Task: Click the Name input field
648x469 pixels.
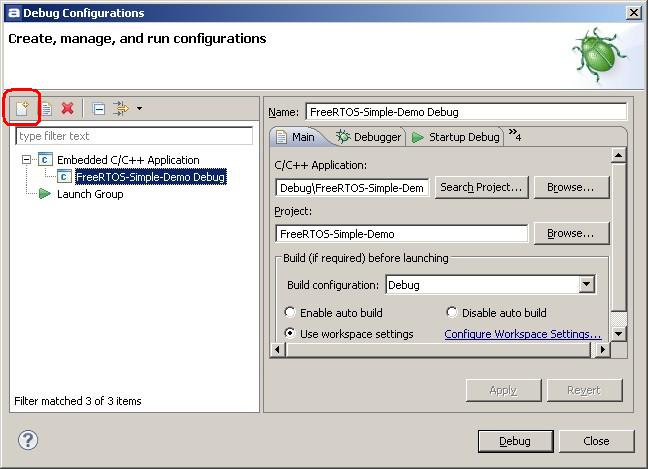Action: [x=466, y=112]
